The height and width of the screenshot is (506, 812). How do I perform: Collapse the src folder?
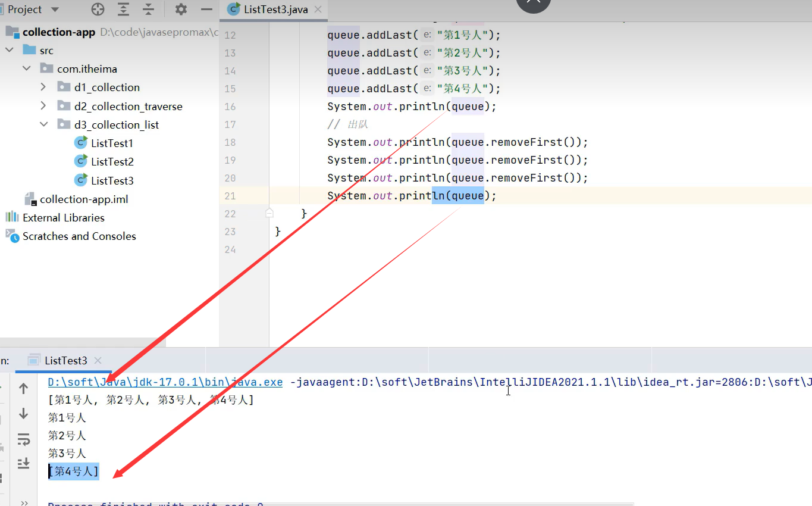pyautogui.click(x=10, y=50)
